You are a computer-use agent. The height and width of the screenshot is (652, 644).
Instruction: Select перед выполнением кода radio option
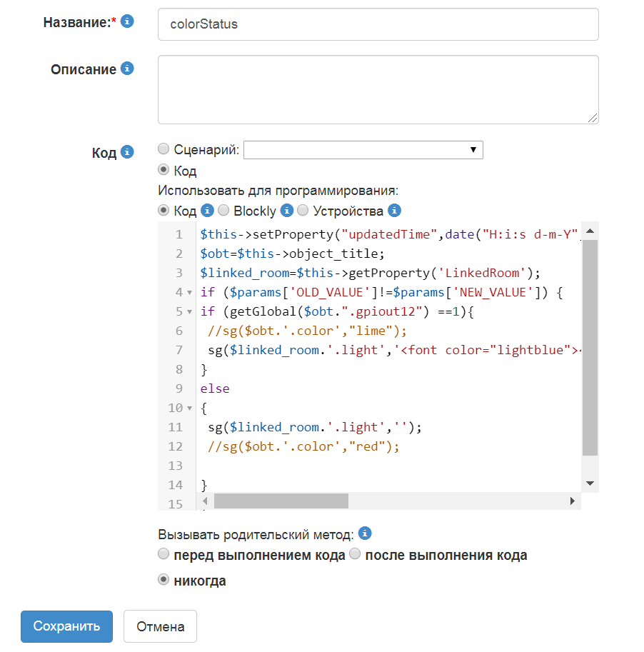coord(163,555)
